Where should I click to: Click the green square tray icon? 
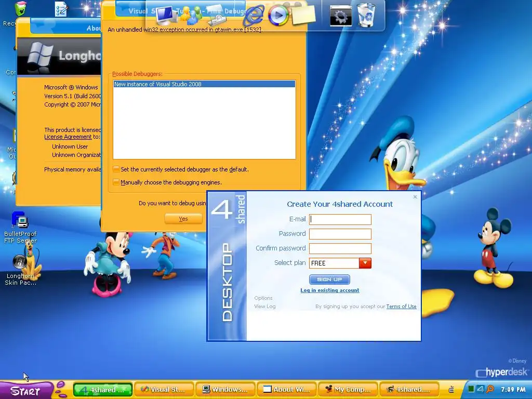point(471,390)
